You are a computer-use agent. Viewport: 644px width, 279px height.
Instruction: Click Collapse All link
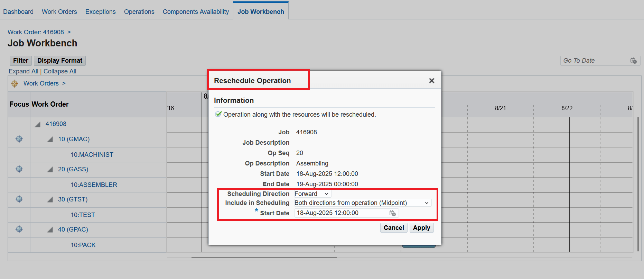point(60,71)
